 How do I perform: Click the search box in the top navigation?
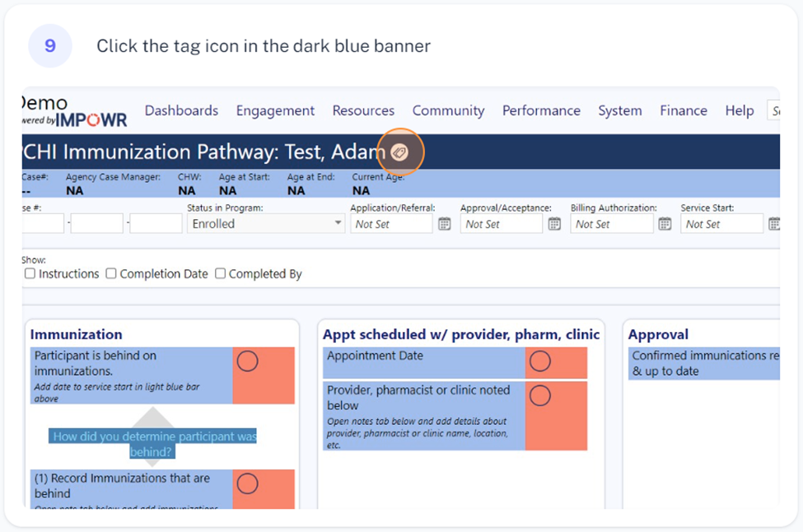pos(773,110)
